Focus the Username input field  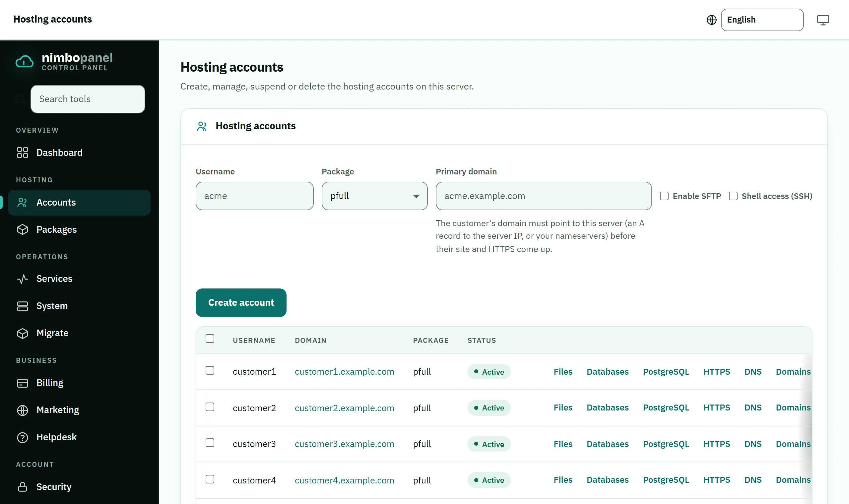coord(254,196)
